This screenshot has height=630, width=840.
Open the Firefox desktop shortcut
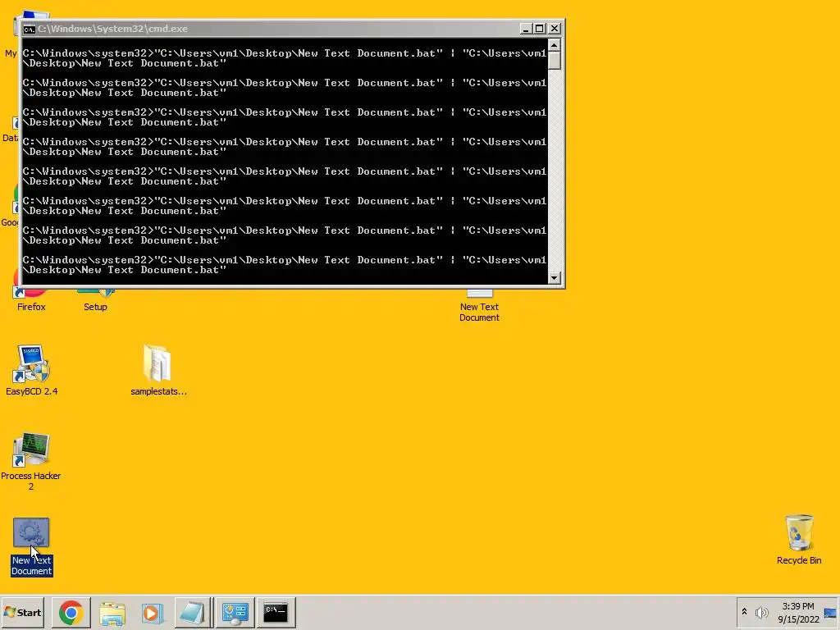[31, 299]
